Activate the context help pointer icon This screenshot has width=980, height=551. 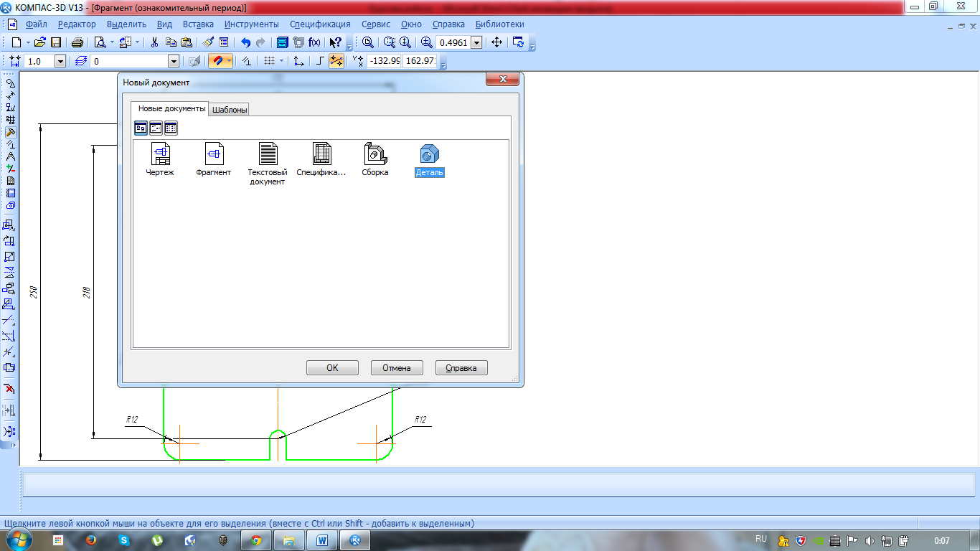[335, 42]
